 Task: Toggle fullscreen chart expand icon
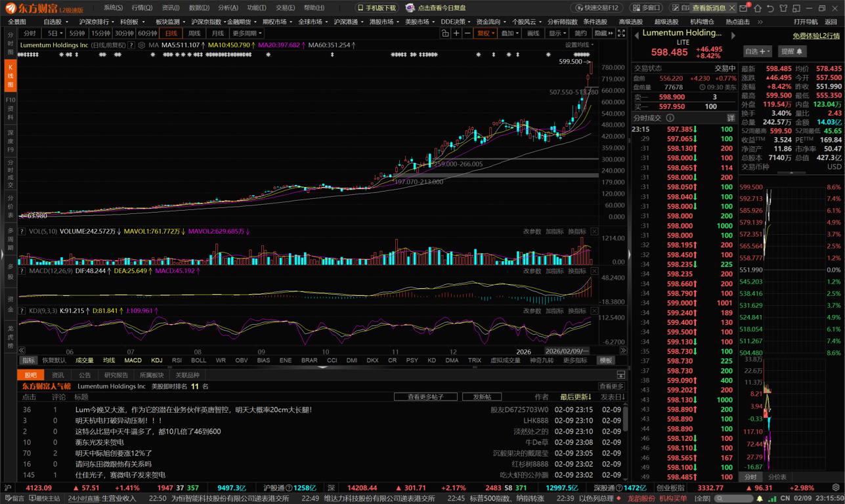[x=621, y=33]
